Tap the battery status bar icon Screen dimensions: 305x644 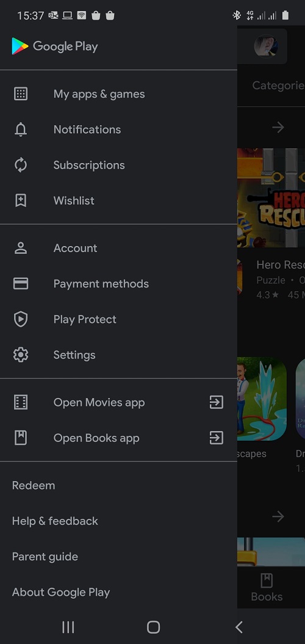[x=285, y=16]
